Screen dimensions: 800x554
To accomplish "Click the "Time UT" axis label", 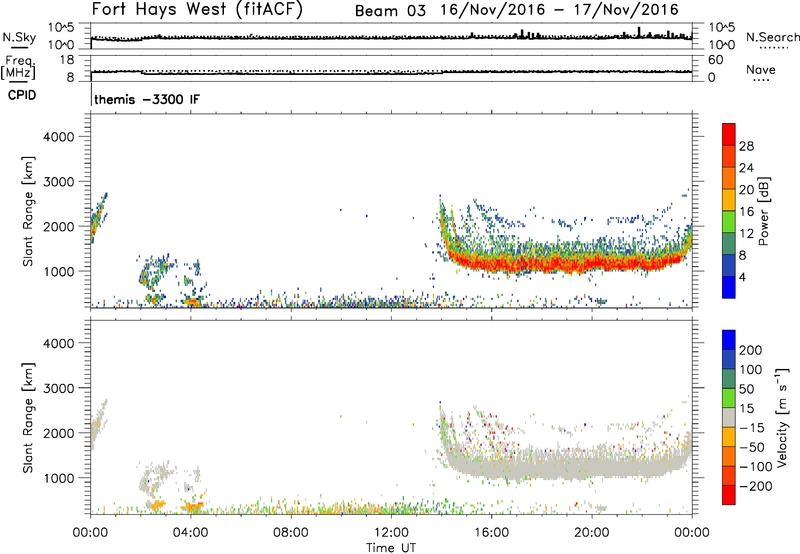I will pyautogui.click(x=391, y=548).
